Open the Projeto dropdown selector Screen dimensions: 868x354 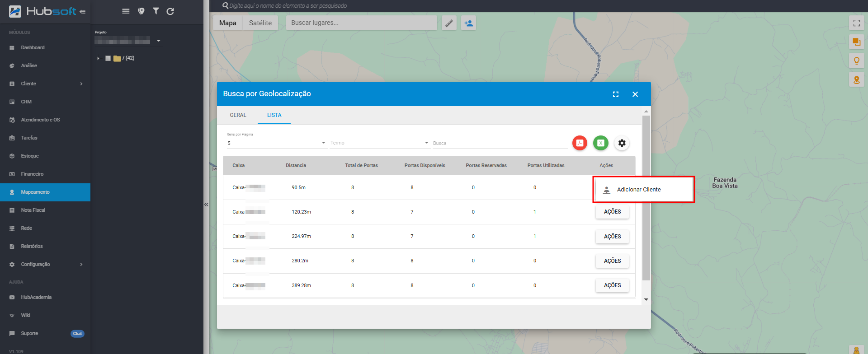tap(128, 41)
